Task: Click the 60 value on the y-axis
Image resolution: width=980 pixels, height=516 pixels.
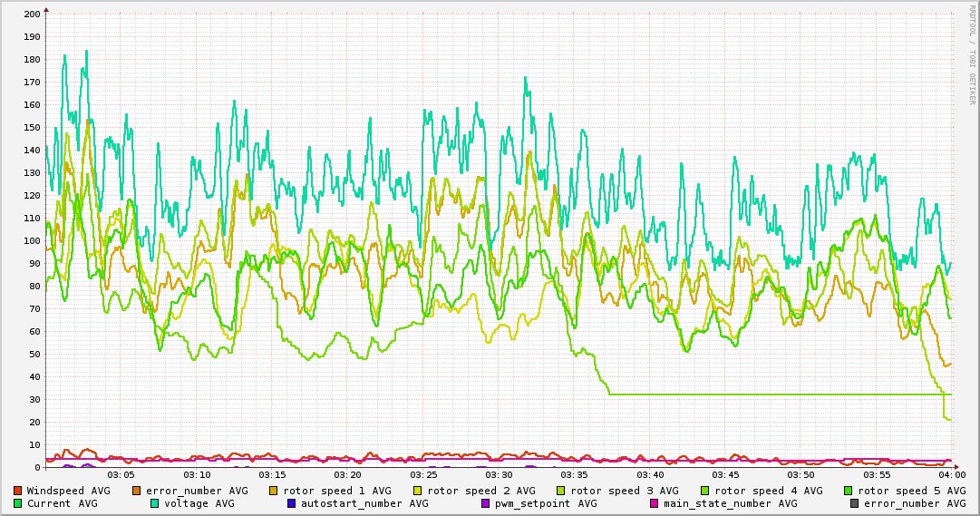Action: coord(35,332)
